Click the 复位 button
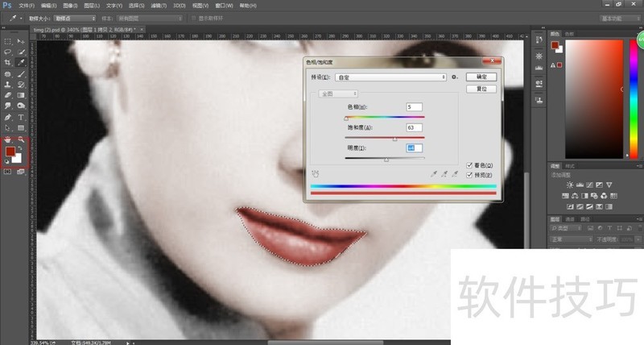 click(x=481, y=89)
